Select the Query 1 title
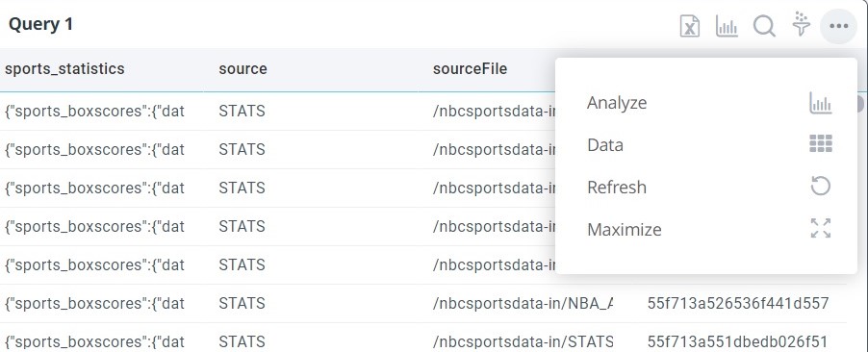 (41, 24)
